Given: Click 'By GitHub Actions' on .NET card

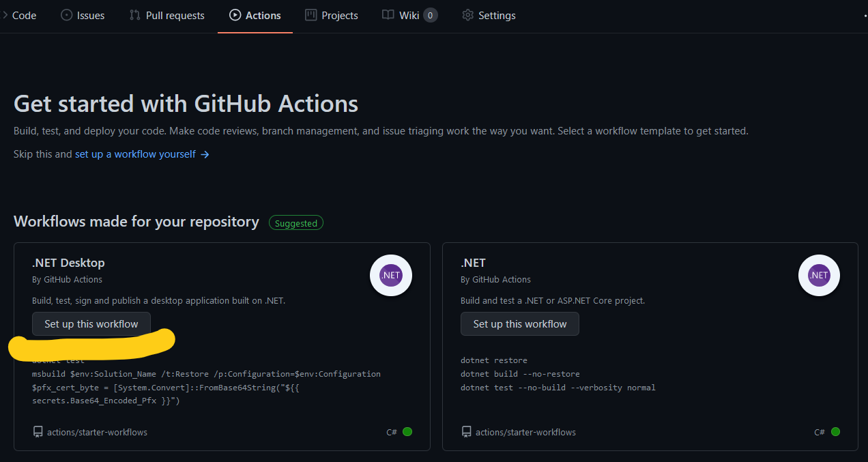Looking at the screenshot, I should tap(495, 279).
